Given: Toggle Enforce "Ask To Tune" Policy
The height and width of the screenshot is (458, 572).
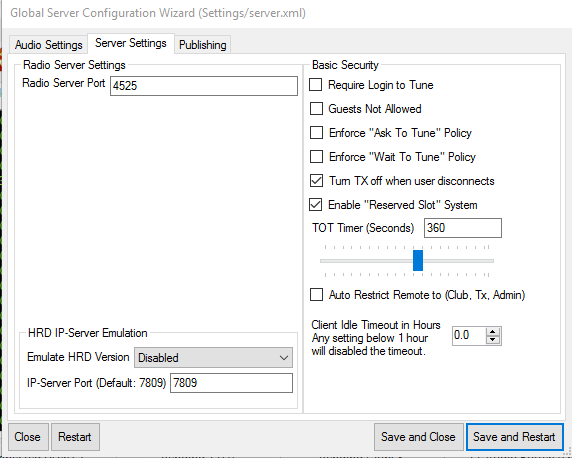Looking at the screenshot, I should 316,132.
